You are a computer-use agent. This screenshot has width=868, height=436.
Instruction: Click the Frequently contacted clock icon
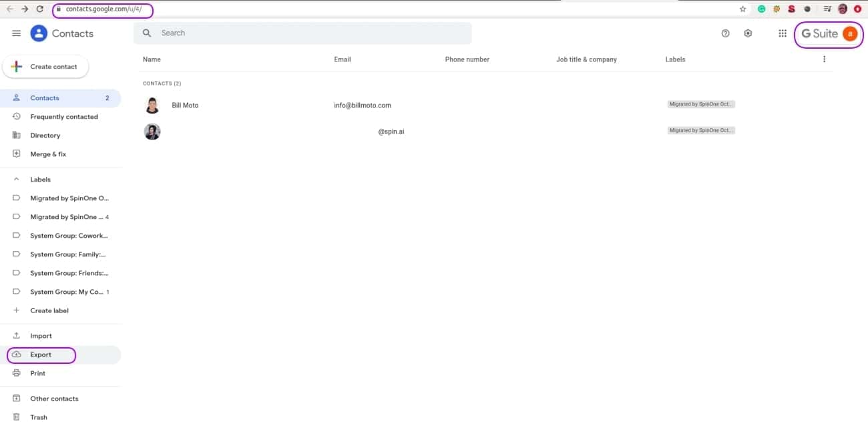click(x=16, y=116)
